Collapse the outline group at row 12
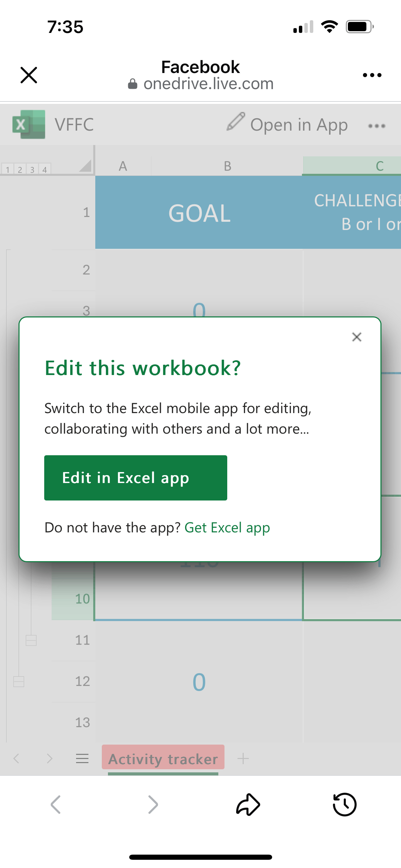Screen dimensions: 401x868 click(19, 682)
